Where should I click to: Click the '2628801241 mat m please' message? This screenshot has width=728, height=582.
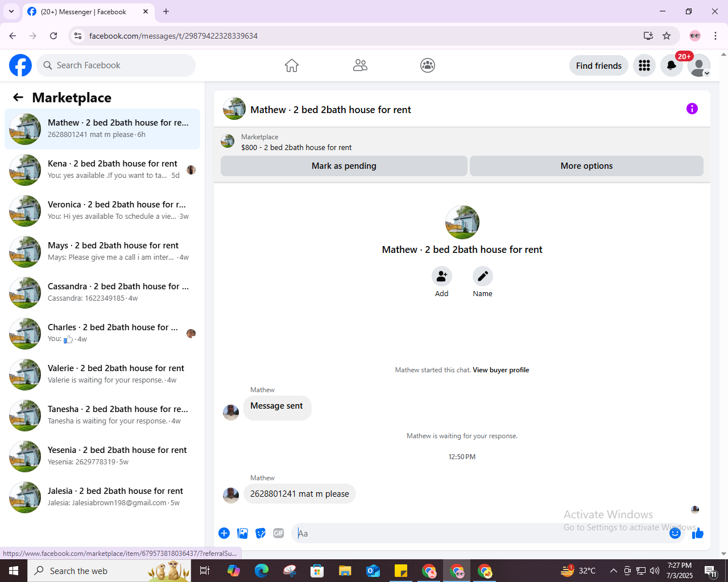point(300,494)
